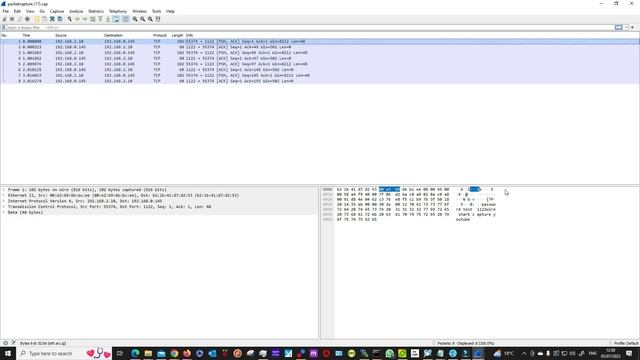Select packet number 3 row
This screenshot has height=360, width=640.
(320, 53)
